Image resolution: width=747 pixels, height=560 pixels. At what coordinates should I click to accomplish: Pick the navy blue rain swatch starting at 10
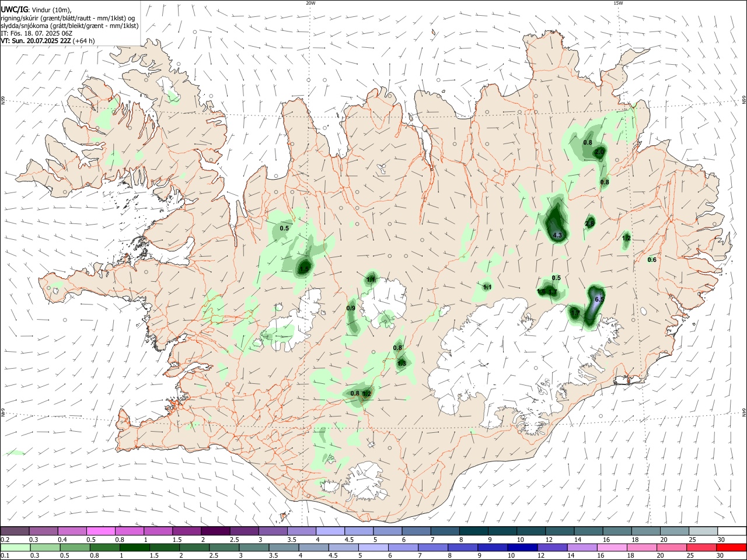[522, 548]
